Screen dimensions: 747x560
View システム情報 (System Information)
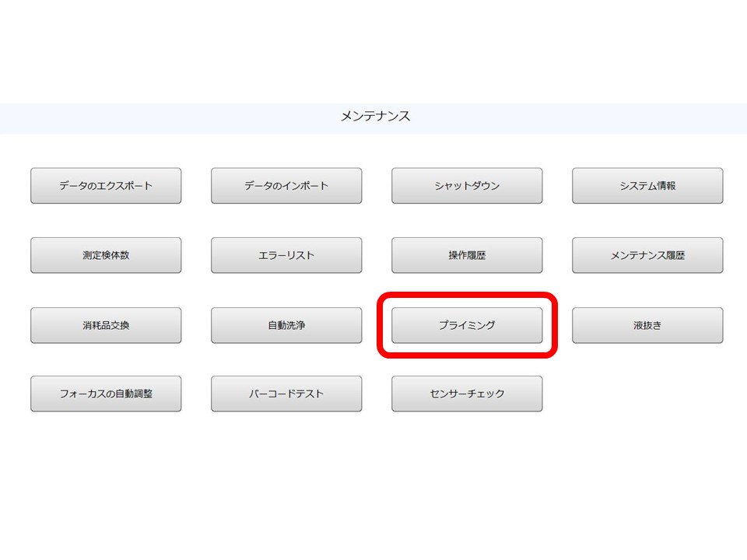647,185
